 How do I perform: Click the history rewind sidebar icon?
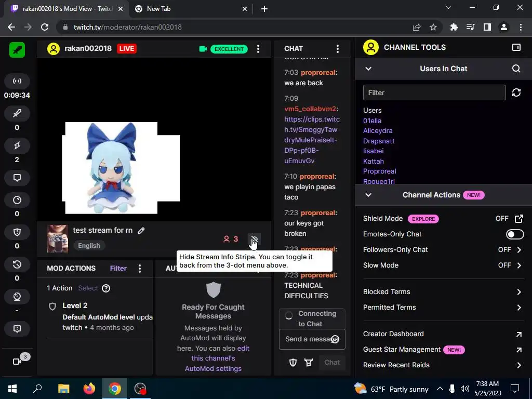pyautogui.click(x=17, y=264)
